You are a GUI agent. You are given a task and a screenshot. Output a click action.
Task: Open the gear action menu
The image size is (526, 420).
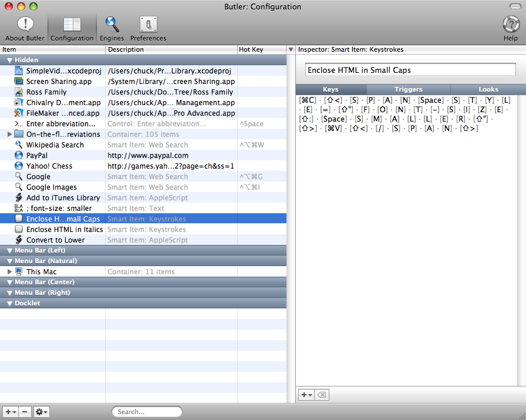coord(42,412)
